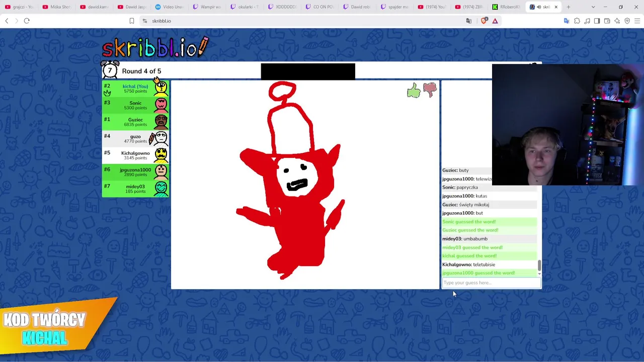Click 'Guziec guessed the word!' message
The width and height of the screenshot is (644, 362).
click(x=470, y=230)
